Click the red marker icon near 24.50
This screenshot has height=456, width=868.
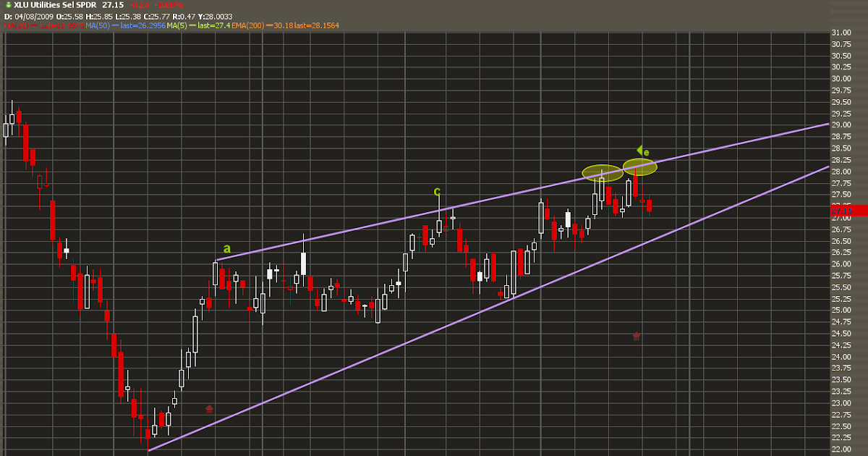637,336
